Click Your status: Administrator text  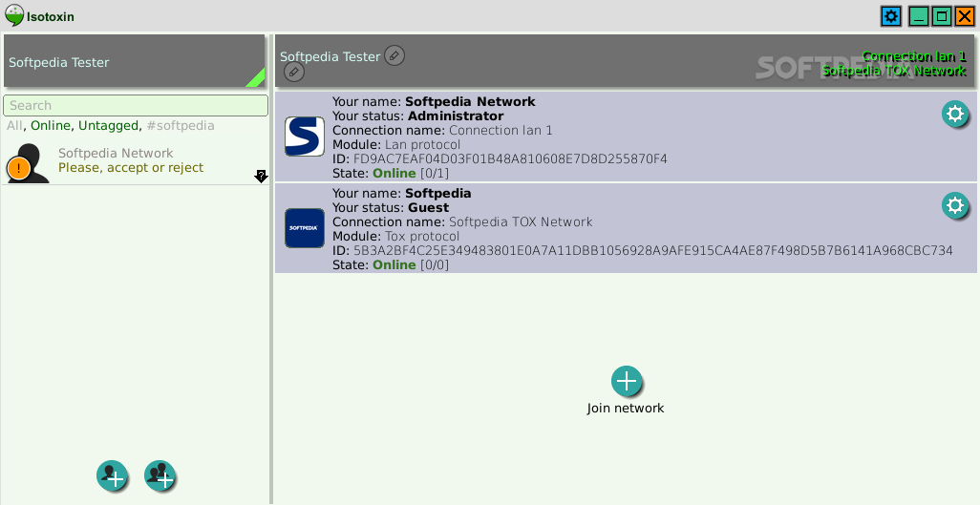[x=418, y=116]
